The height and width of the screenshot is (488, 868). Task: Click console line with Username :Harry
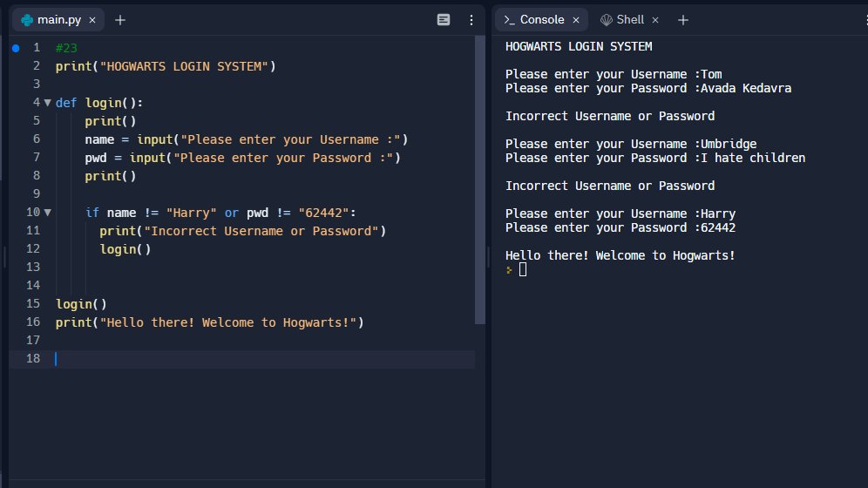tap(620, 213)
